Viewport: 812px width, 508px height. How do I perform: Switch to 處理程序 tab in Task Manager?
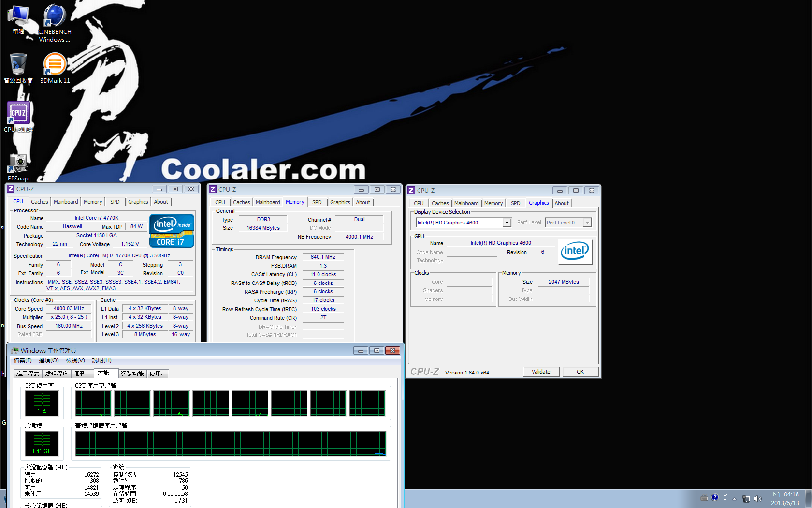[57, 374]
